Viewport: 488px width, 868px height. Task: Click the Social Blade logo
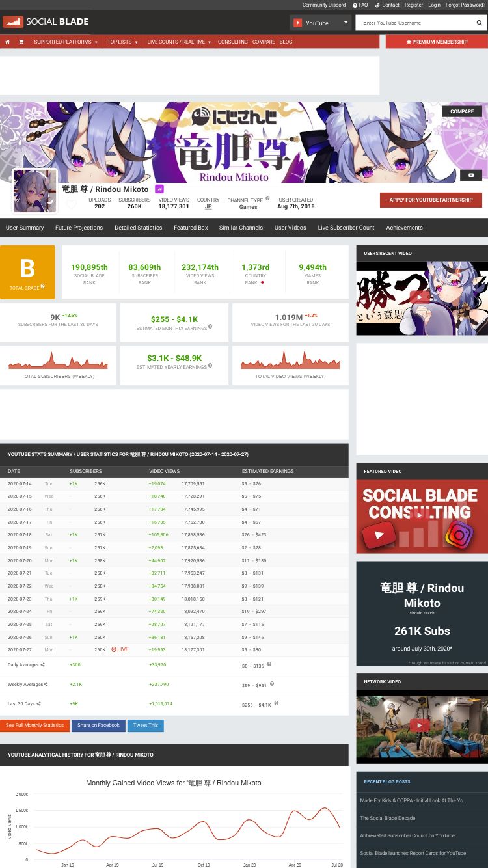tap(46, 22)
